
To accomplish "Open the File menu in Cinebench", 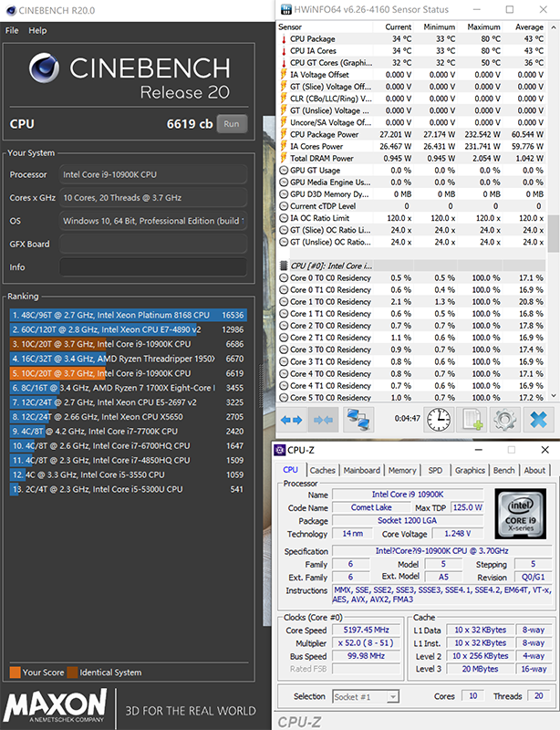I will coord(12,30).
